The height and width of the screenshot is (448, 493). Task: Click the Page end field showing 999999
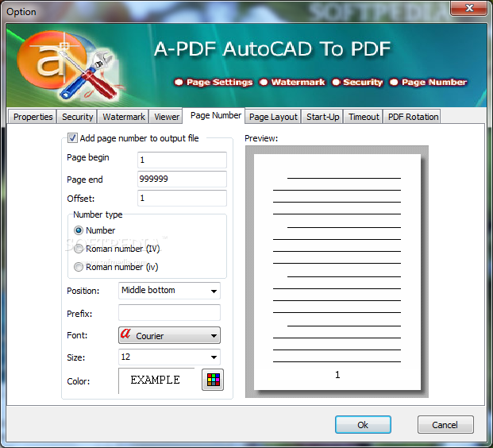click(182, 179)
